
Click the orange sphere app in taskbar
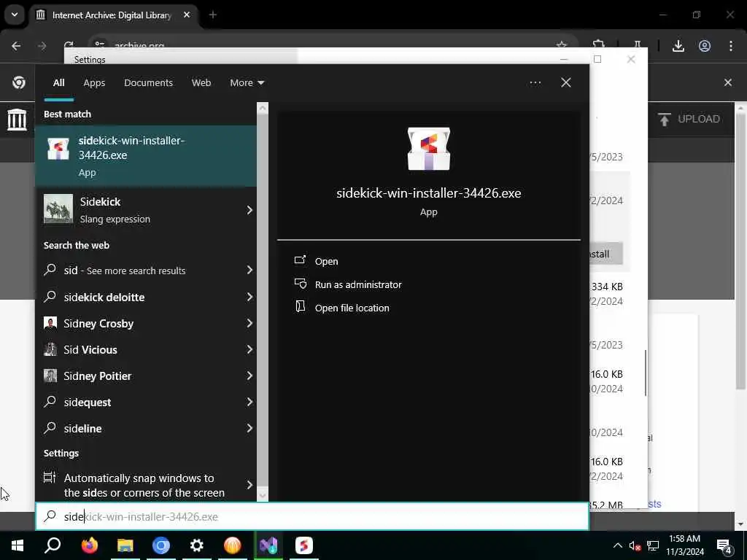[233, 545]
